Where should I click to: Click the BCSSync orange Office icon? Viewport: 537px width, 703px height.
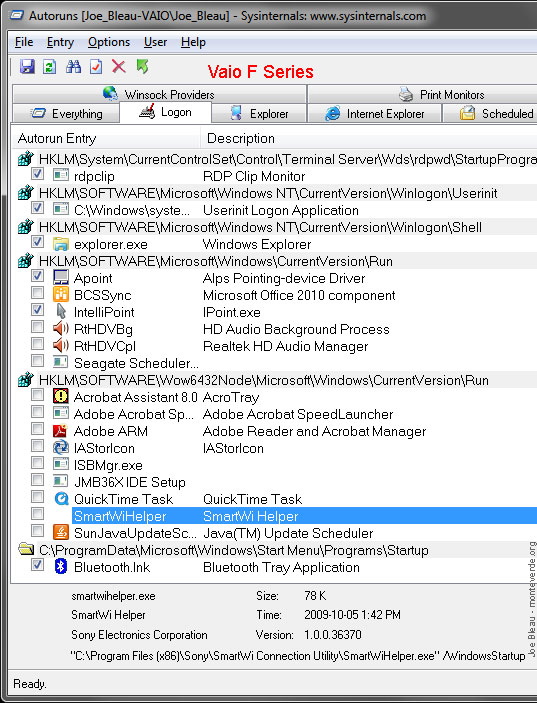(61, 295)
